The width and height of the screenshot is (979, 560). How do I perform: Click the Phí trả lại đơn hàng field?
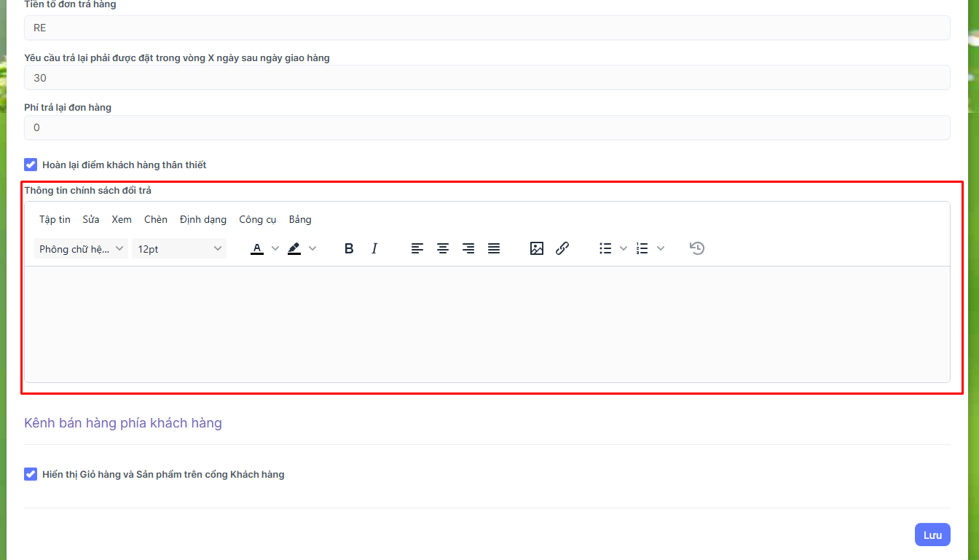pyautogui.click(x=487, y=127)
